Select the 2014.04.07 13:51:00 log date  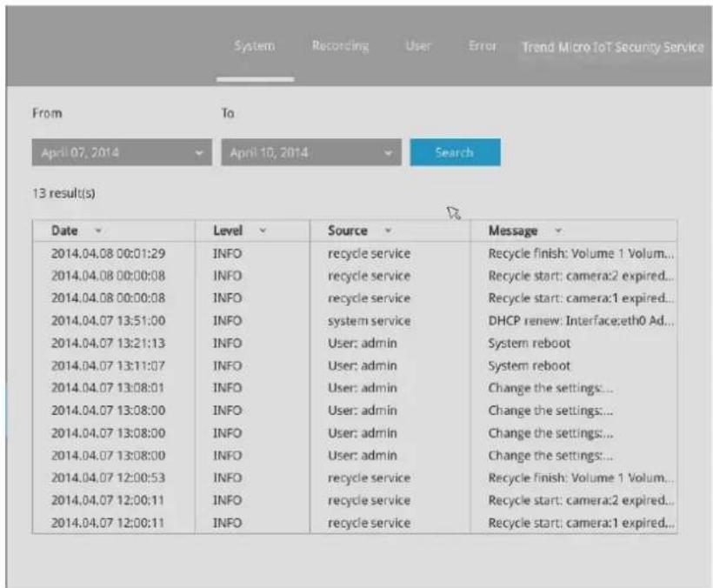coord(108,321)
